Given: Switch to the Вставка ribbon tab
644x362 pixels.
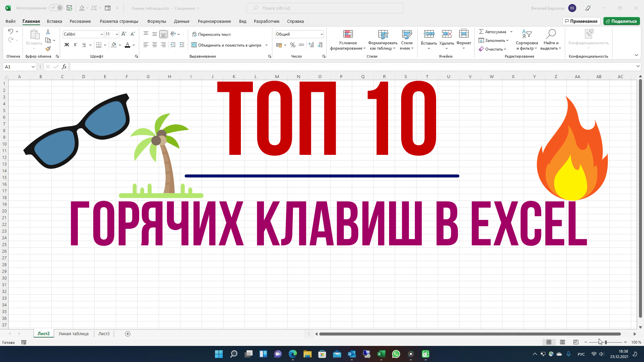Looking at the screenshot, I should 54,21.
